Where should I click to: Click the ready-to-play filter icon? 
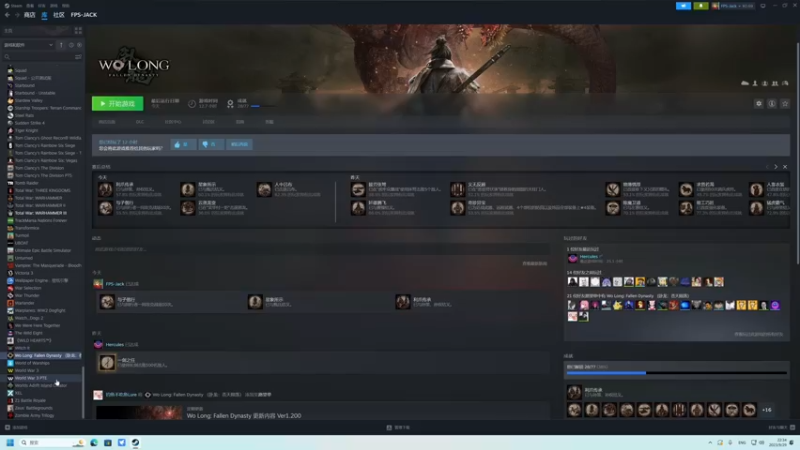[79, 45]
